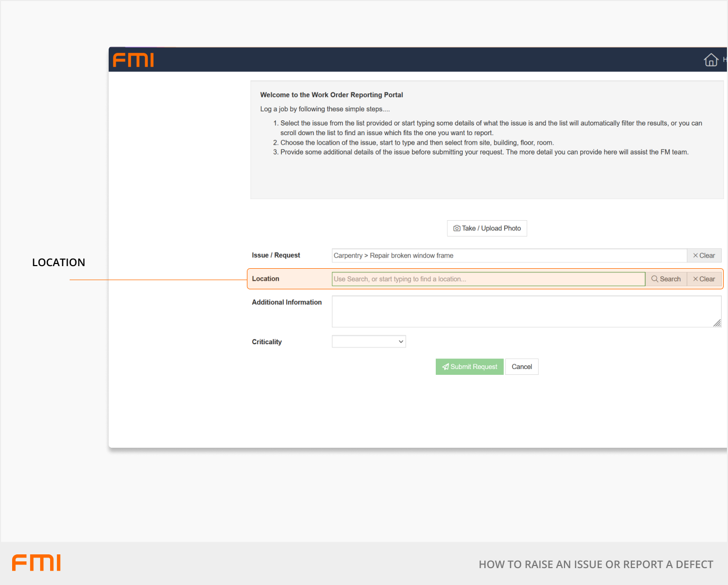Select the bold "Location" field label
Image resolution: width=728 pixels, height=585 pixels.
[x=265, y=279]
